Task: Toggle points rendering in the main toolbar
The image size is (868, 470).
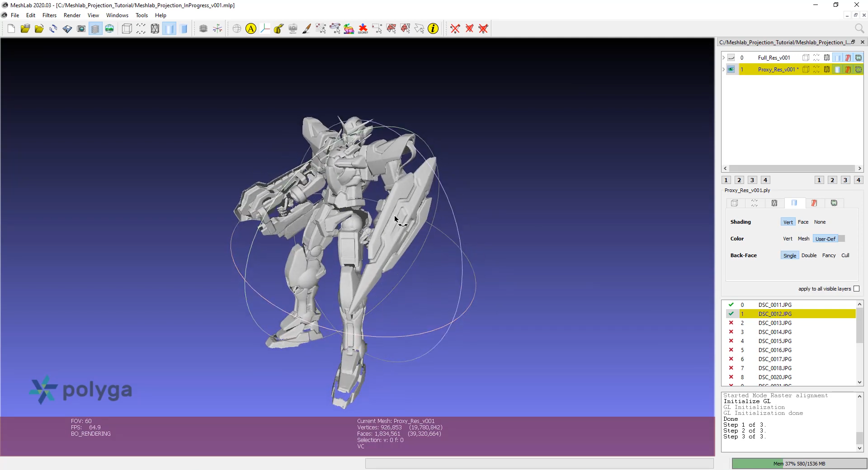Action: pyautogui.click(x=141, y=29)
